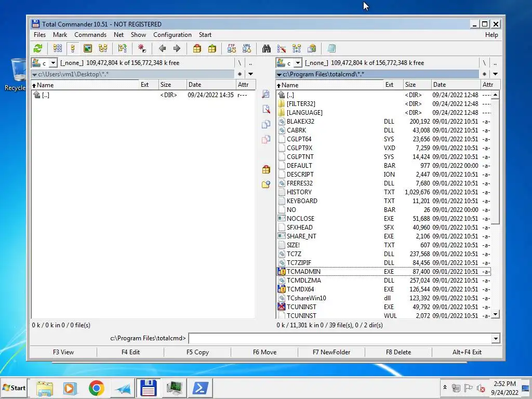The image size is (532, 399).
Task: Open left panel favorites star button
Action: (x=240, y=74)
